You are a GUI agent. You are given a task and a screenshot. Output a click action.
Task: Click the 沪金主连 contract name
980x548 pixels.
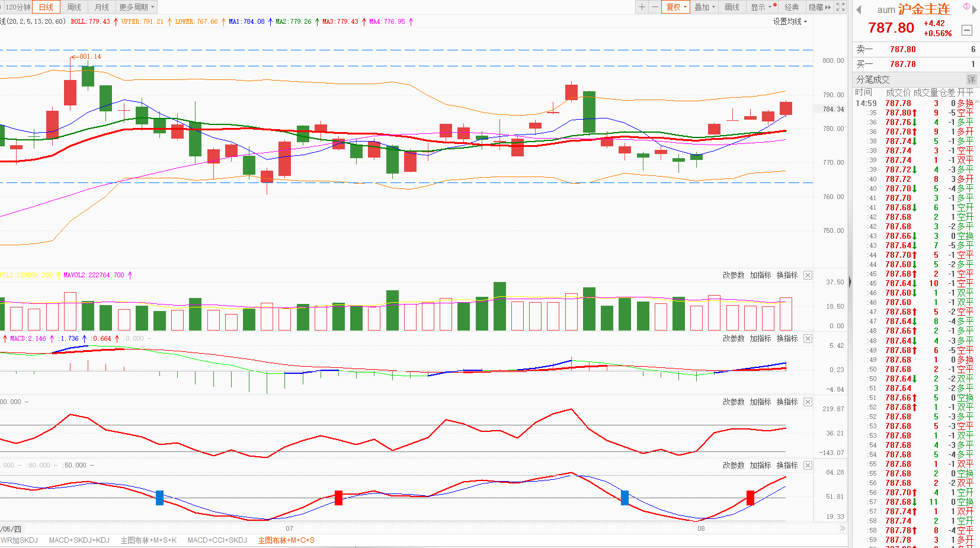[924, 9]
